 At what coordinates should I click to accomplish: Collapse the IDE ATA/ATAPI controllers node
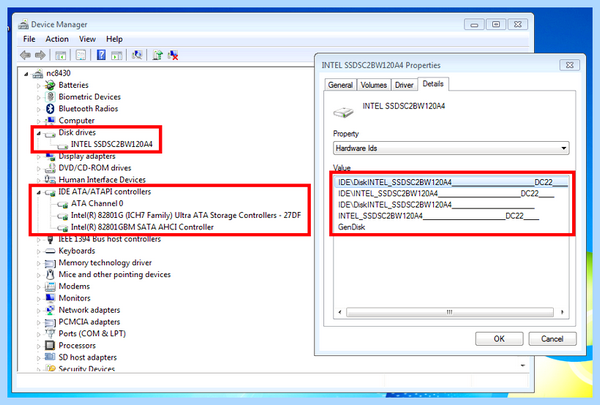click(38, 192)
